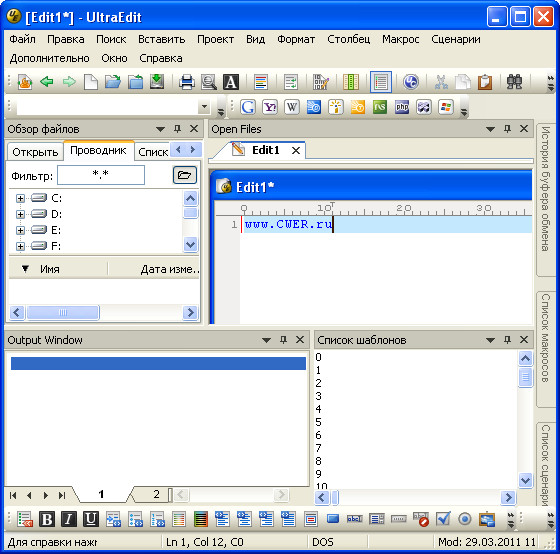Click the Paste clipboard toolbar icon
The height and width of the screenshot is (554, 560).
tap(485, 82)
